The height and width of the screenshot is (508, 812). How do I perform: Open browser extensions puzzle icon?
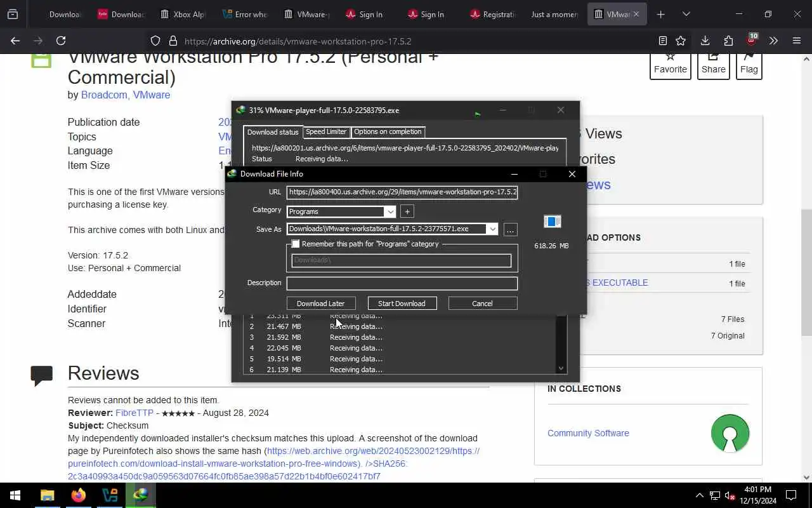tap(728, 41)
